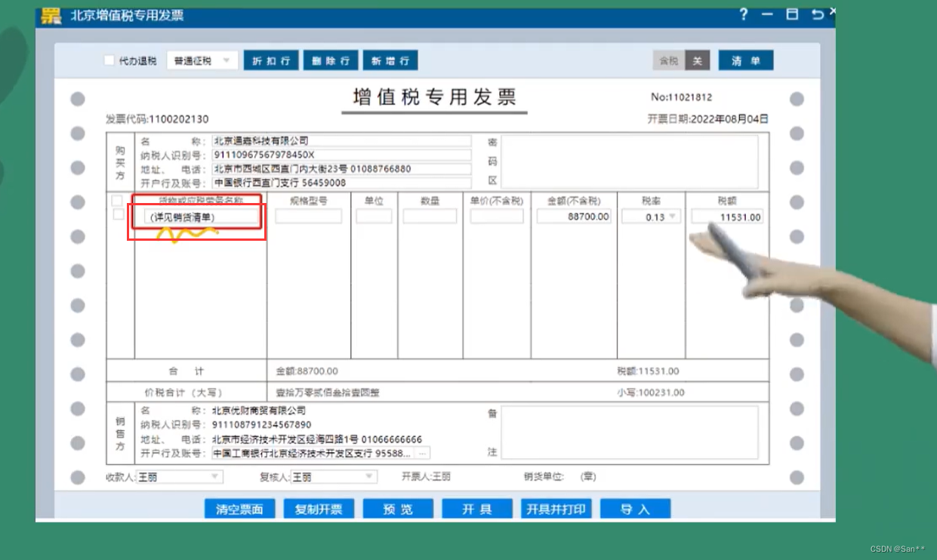Image resolution: width=937 pixels, height=560 pixels.
Task: Click the buyer name field 北京通嘉科技有限公司
Action: 341,141
